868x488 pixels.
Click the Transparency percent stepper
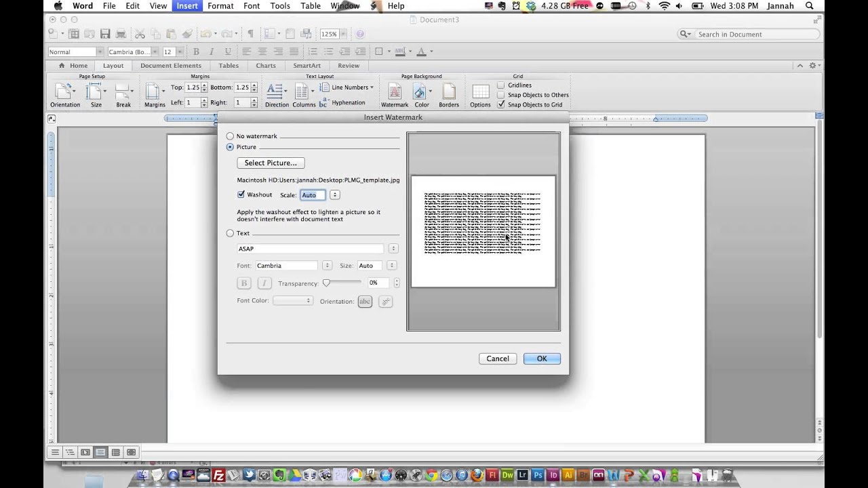coord(397,283)
